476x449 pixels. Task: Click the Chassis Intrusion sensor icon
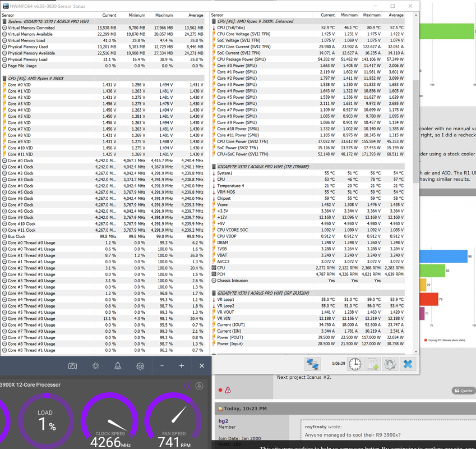pyautogui.click(x=214, y=281)
